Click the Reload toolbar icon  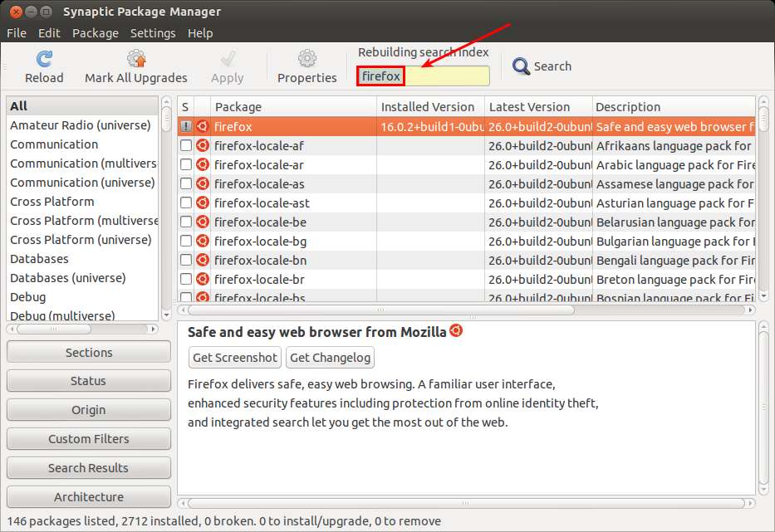(44, 59)
